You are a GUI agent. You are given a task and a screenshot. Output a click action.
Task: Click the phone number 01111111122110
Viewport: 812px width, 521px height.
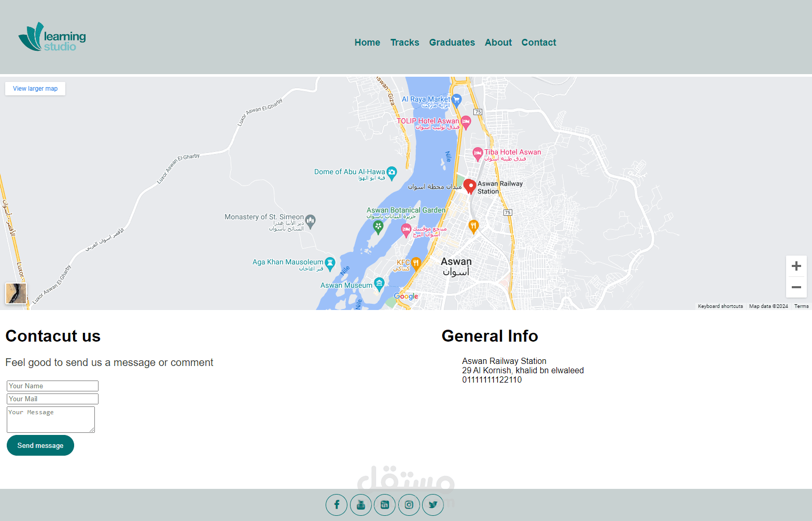pos(492,380)
